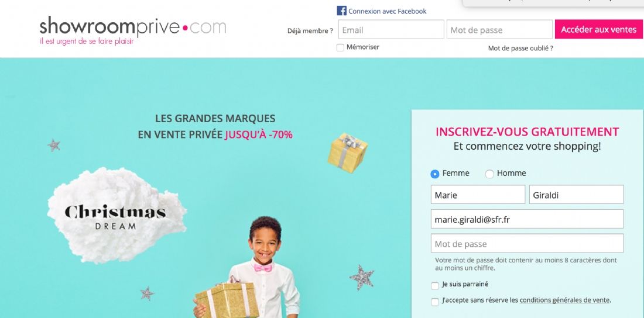This screenshot has width=644, height=318.
Task: Open Mot de passe oublié link
Action: (x=520, y=48)
